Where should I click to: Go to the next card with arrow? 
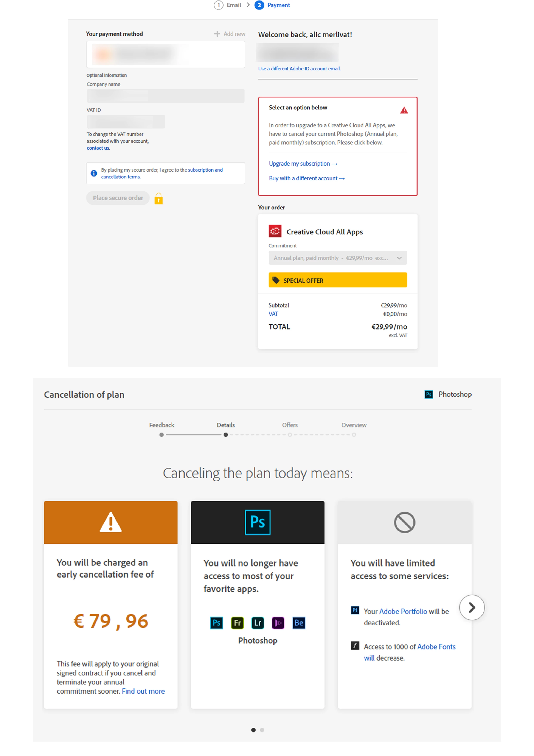coord(472,608)
